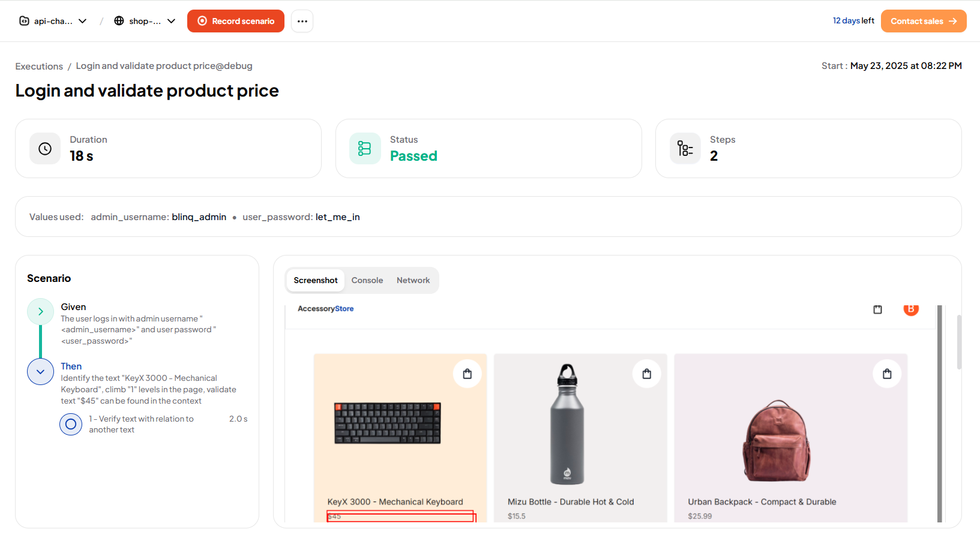Image resolution: width=980 pixels, height=547 pixels.
Task: Click the Contact sales button
Action: (x=923, y=21)
